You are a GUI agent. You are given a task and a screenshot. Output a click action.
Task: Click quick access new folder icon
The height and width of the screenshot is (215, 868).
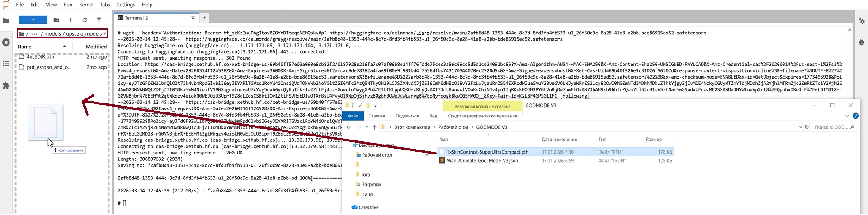[x=368, y=106]
